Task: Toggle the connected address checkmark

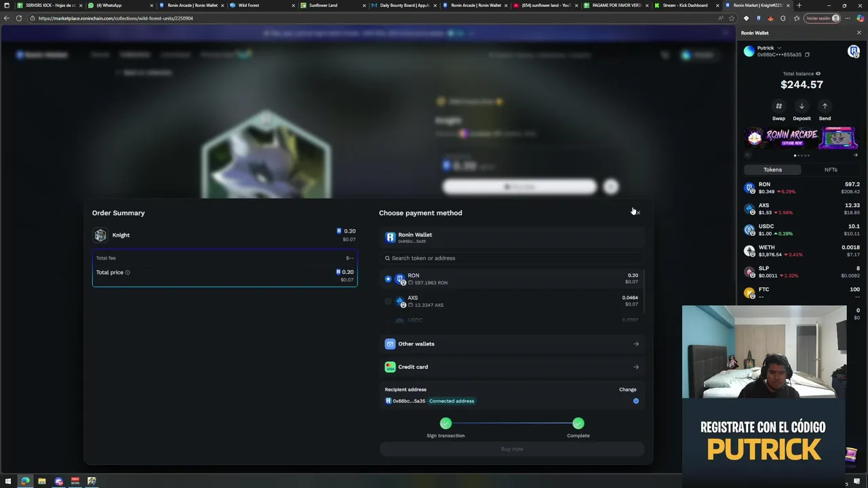Action: [635, 401]
